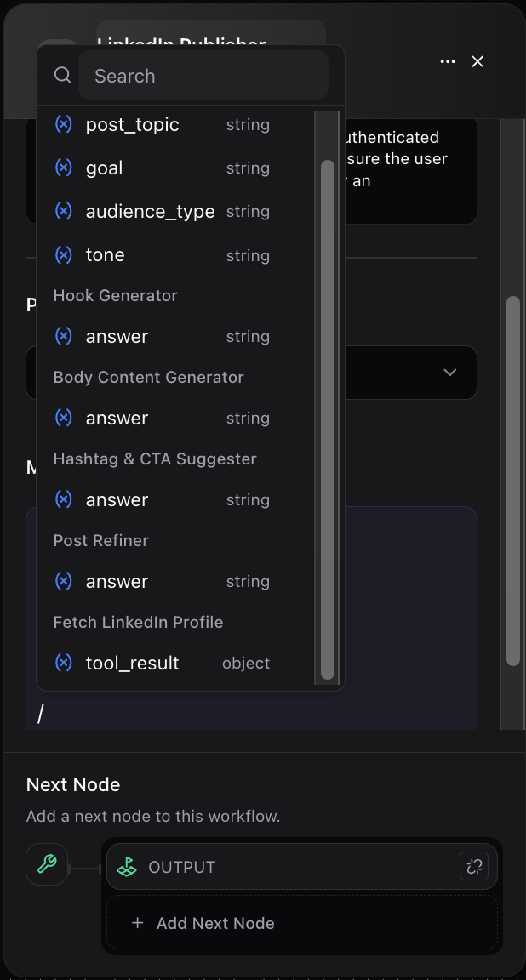The width and height of the screenshot is (526, 980).
Task: Expand the collapsed field's chevron dropdown
Action: tap(449, 372)
